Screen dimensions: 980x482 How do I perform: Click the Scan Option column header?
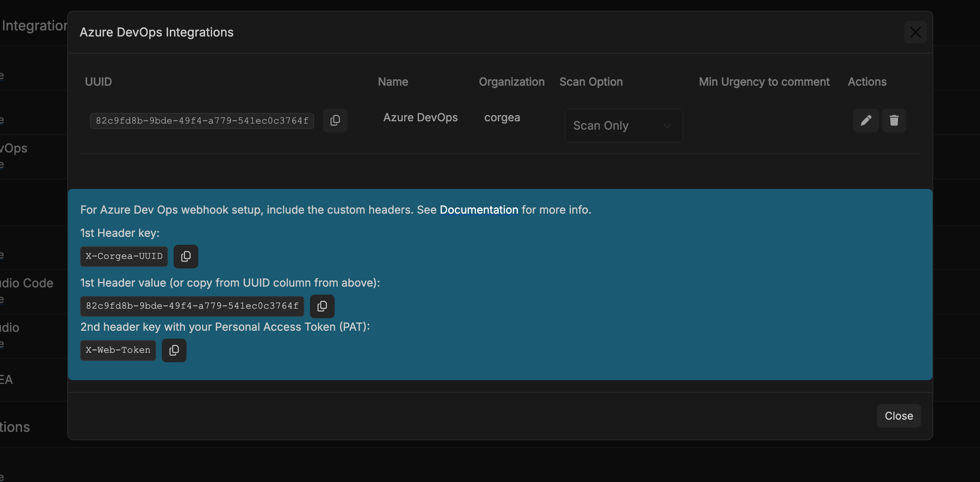pos(591,82)
